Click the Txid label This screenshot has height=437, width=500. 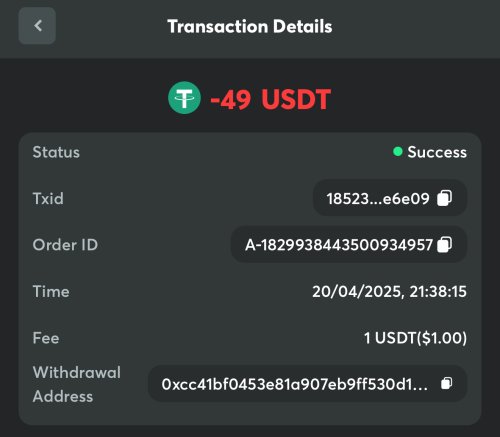(48, 198)
